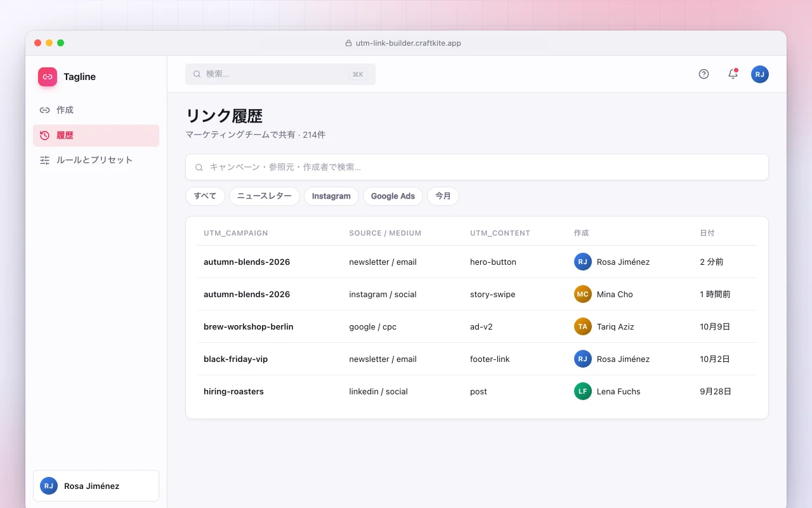This screenshot has height=508, width=812.
Task: Apply the 今月 filter chip
Action: click(x=443, y=196)
